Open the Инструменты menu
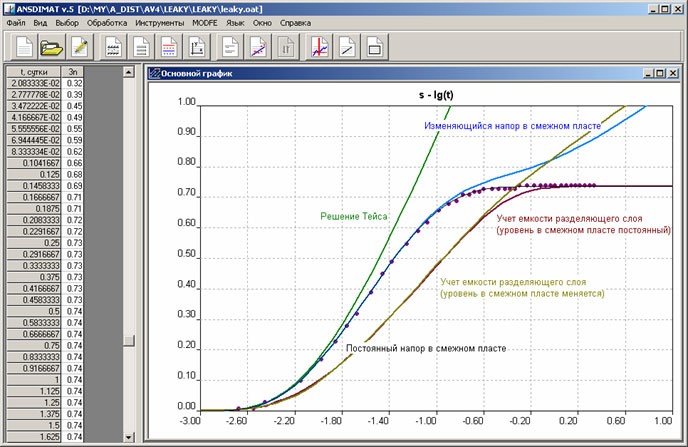The width and height of the screenshot is (688, 447). pos(160,23)
